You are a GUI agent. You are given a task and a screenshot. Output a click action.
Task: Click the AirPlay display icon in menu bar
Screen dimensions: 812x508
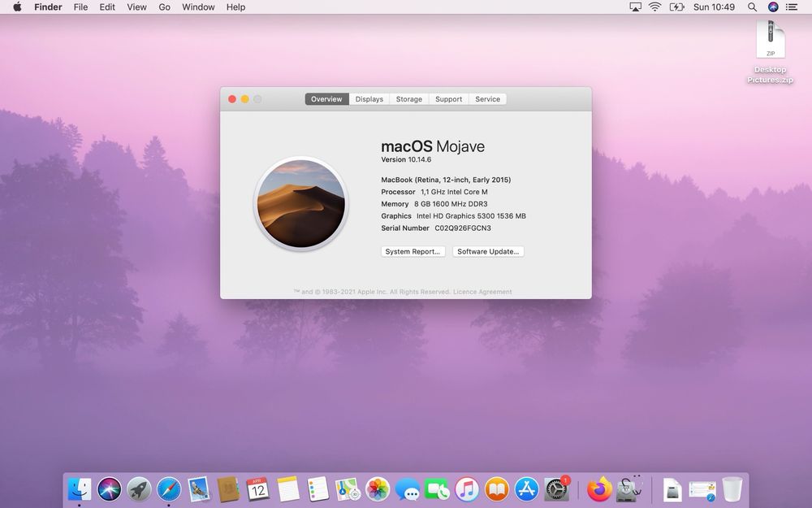pyautogui.click(x=636, y=7)
